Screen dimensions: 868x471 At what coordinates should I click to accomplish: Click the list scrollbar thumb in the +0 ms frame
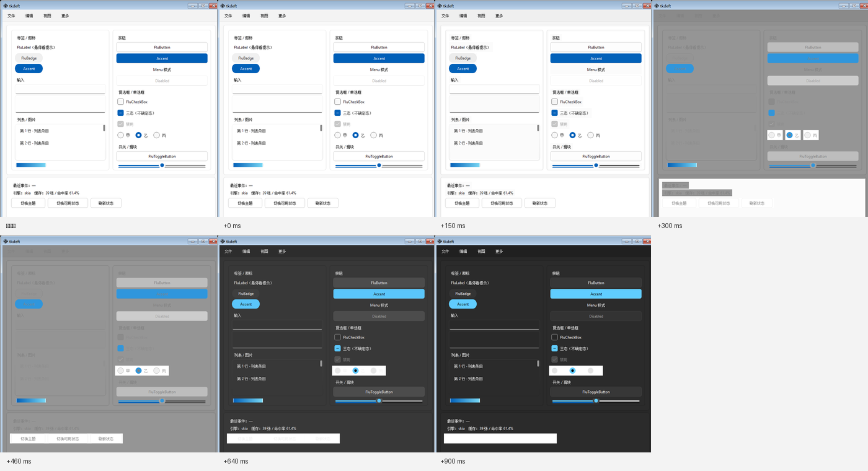[x=321, y=128]
